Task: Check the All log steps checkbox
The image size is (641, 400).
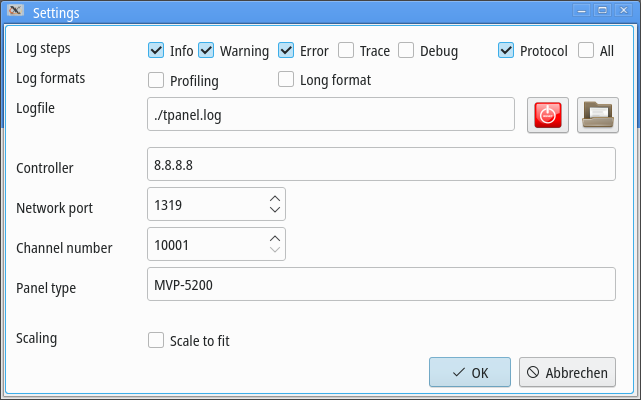Action: pyautogui.click(x=586, y=50)
